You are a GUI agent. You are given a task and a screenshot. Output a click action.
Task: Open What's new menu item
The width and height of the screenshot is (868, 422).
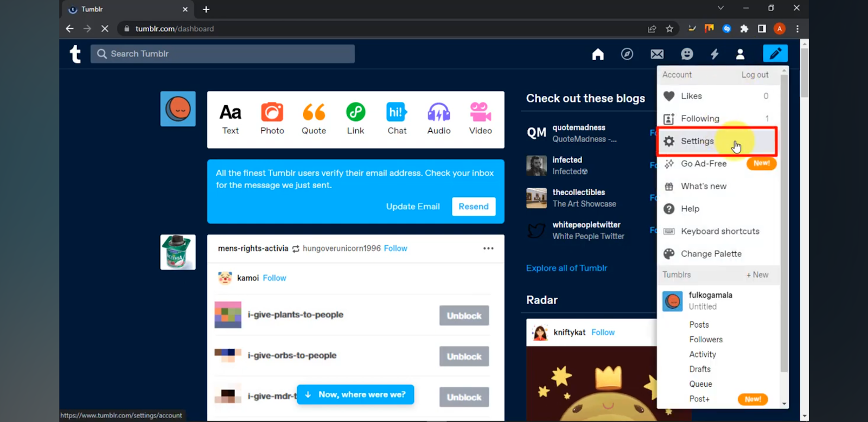[718, 186]
